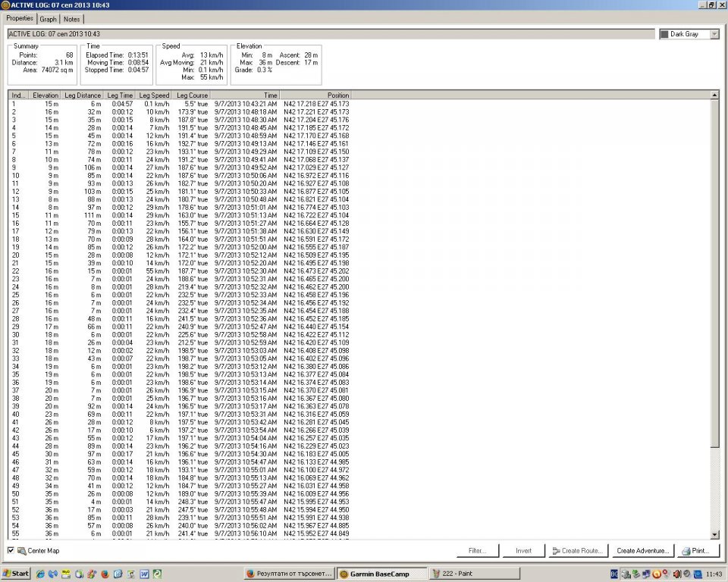Image resolution: width=728 pixels, height=582 pixels.
Task: Click the Garmin icon in the window title bar
Action: [x=5, y=5]
